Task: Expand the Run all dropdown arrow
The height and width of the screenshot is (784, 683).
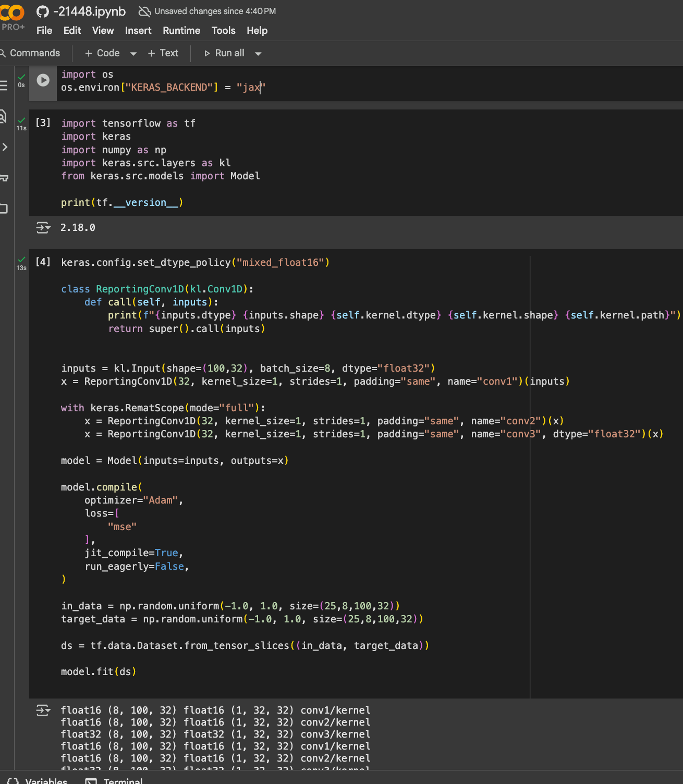Action: [x=258, y=53]
